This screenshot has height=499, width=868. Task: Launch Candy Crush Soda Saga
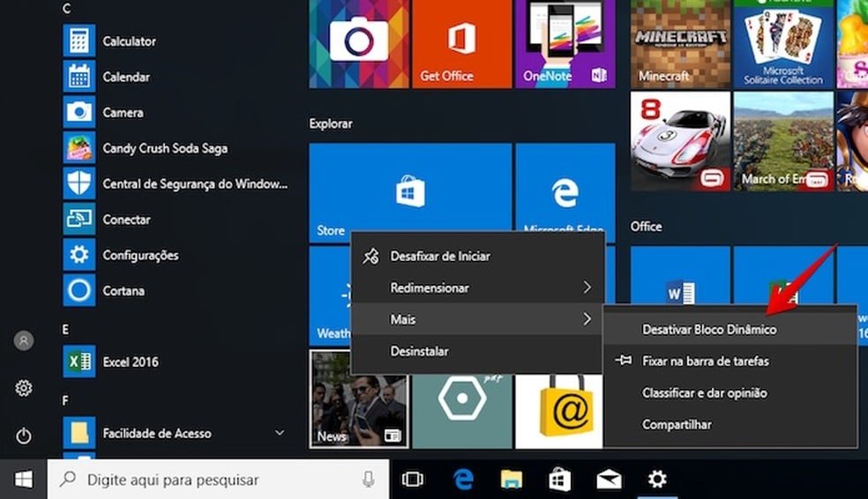click(164, 148)
